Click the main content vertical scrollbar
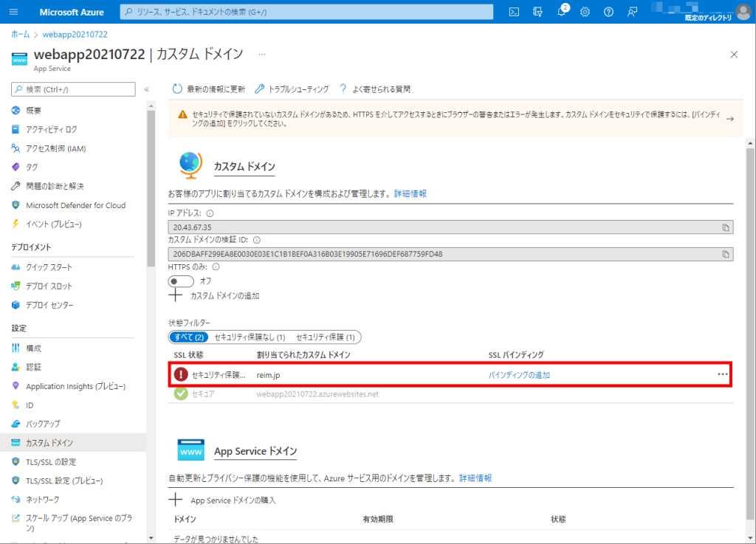This screenshot has height=544, width=756. pos(750,332)
